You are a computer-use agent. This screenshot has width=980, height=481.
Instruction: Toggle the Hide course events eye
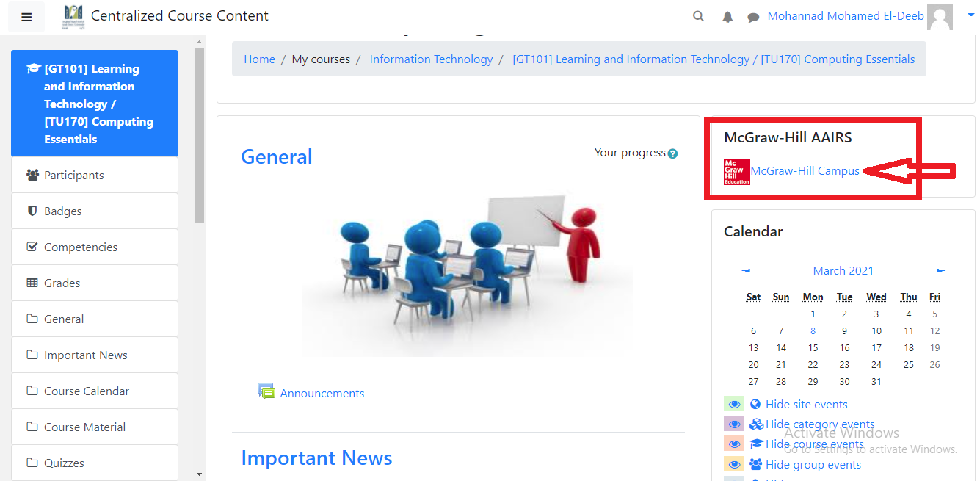point(734,444)
